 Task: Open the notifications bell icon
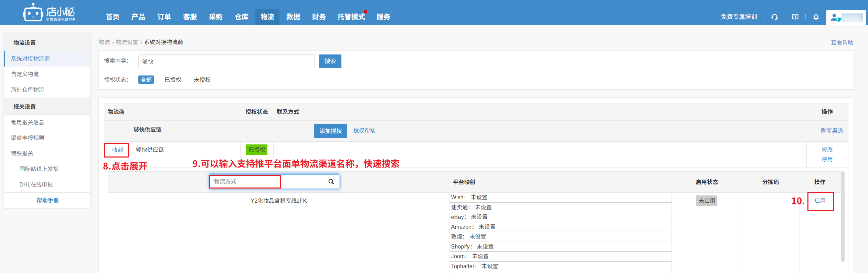[816, 17]
